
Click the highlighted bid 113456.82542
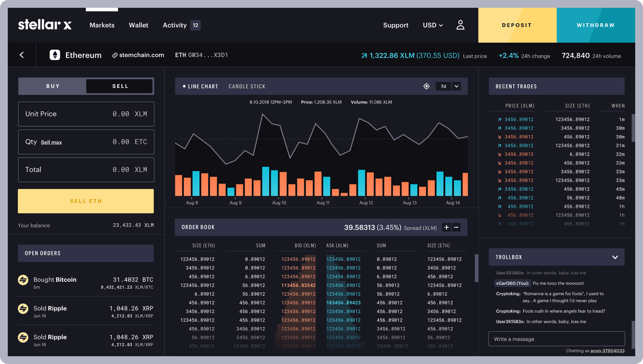(x=298, y=285)
